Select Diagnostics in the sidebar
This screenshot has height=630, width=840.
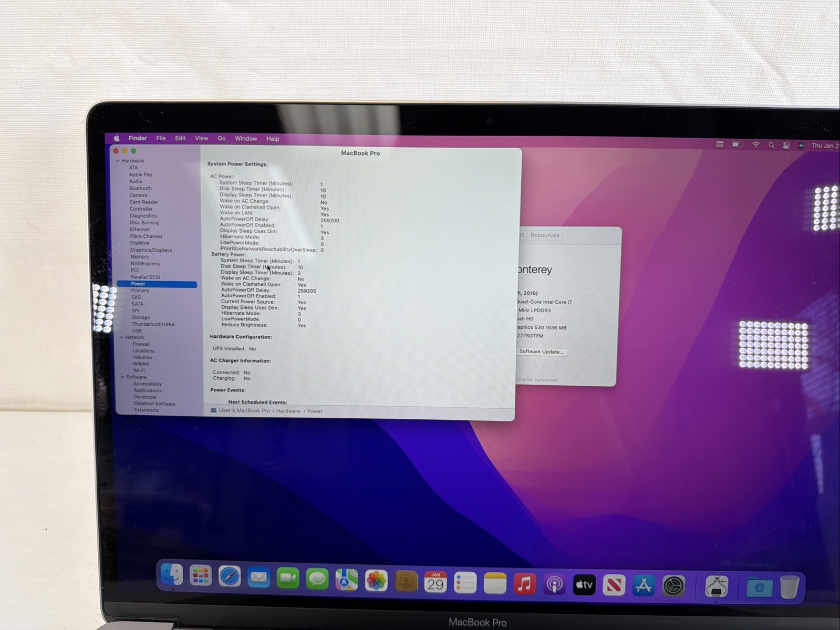click(x=143, y=215)
